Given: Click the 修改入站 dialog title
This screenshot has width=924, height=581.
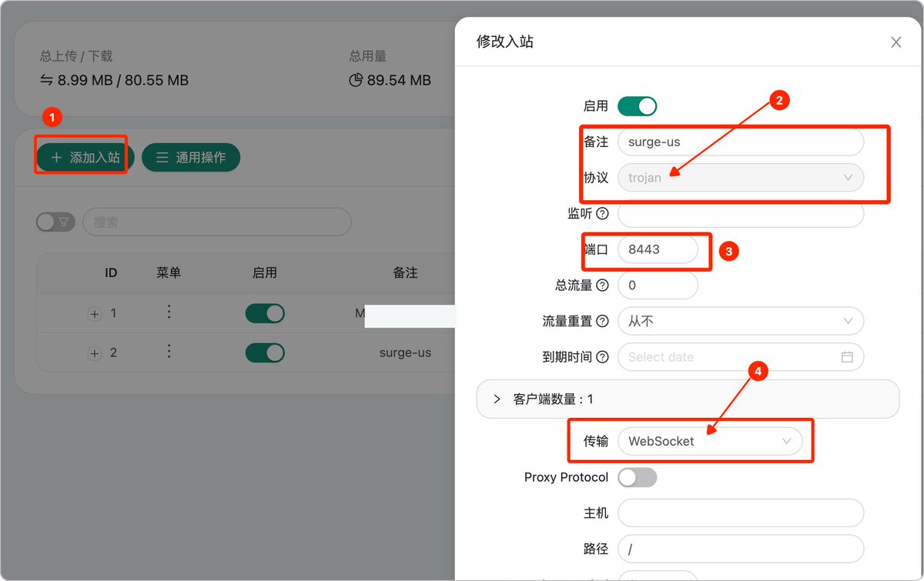Looking at the screenshot, I should (505, 42).
